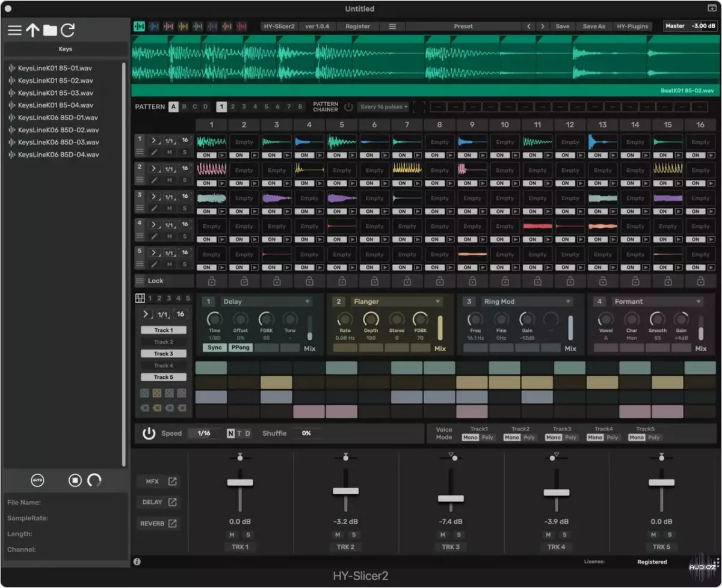Open the Ring Mod effect type dropdown
The height and width of the screenshot is (588, 722).
[527, 302]
